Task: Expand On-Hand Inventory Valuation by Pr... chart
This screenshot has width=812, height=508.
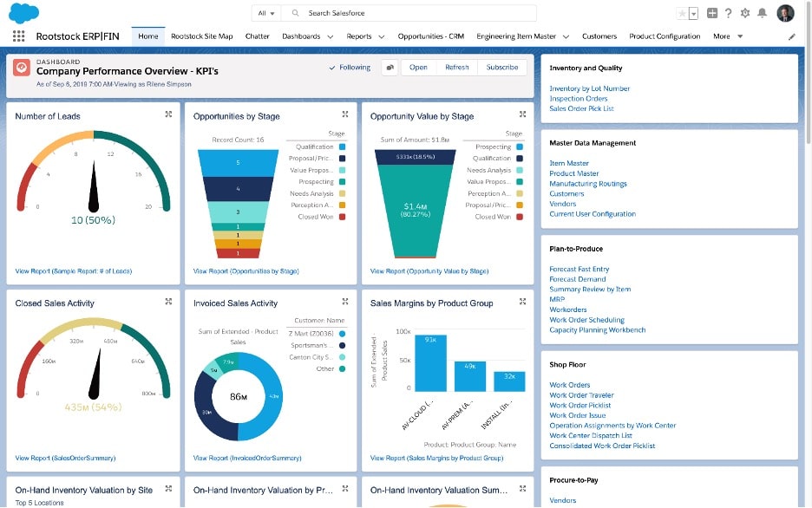Action: coord(345,488)
